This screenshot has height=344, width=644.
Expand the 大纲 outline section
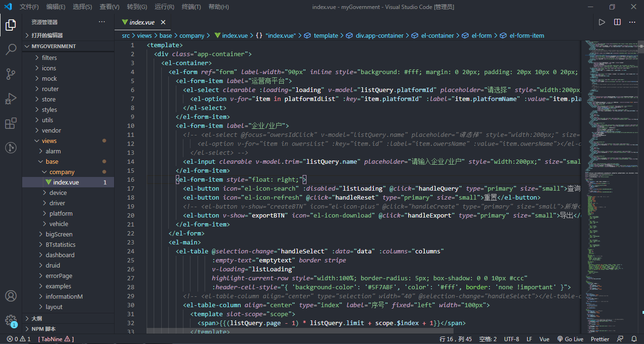pos(68,319)
